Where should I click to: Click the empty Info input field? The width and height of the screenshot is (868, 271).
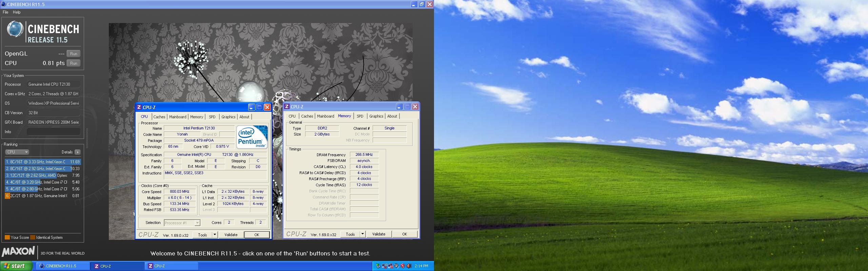pos(54,132)
